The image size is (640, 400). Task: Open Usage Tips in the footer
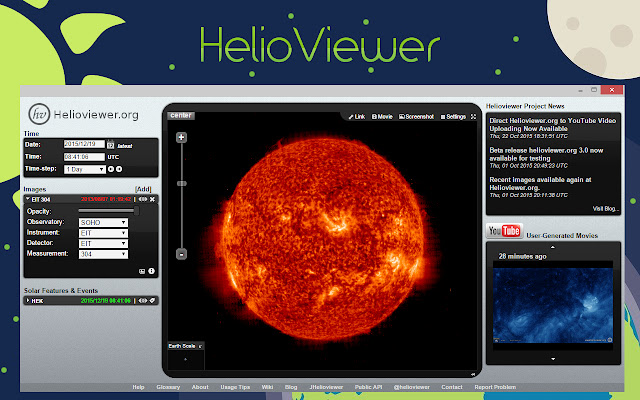pyautogui.click(x=235, y=387)
